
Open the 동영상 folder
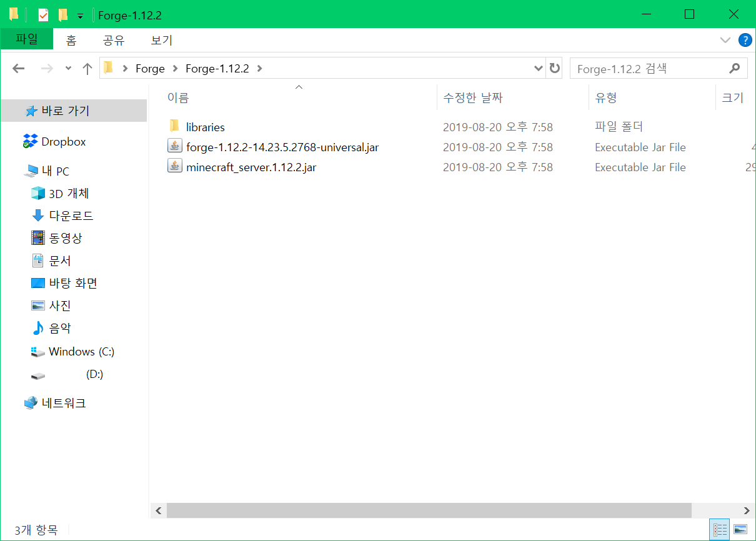(x=65, y=239)
